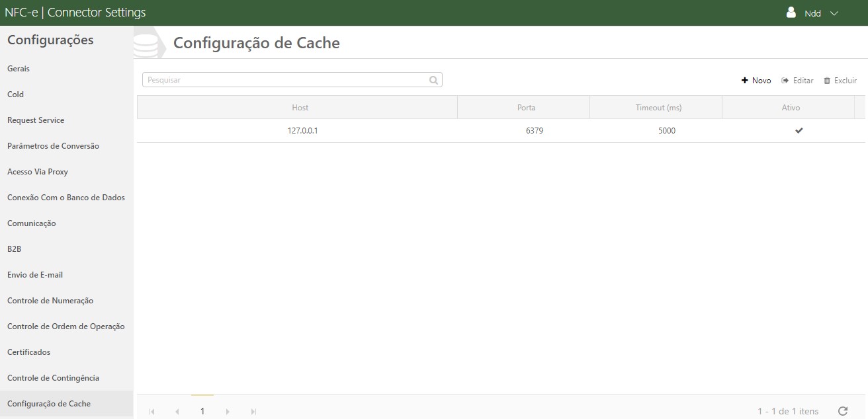The height and width of the screenshot is (419, 868).
Task: Click the Ativo column header
Action: 791,107
